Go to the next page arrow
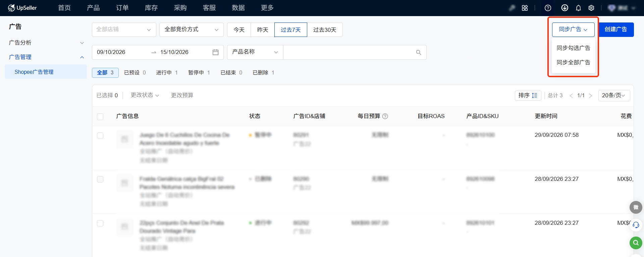 click(591, 96)
